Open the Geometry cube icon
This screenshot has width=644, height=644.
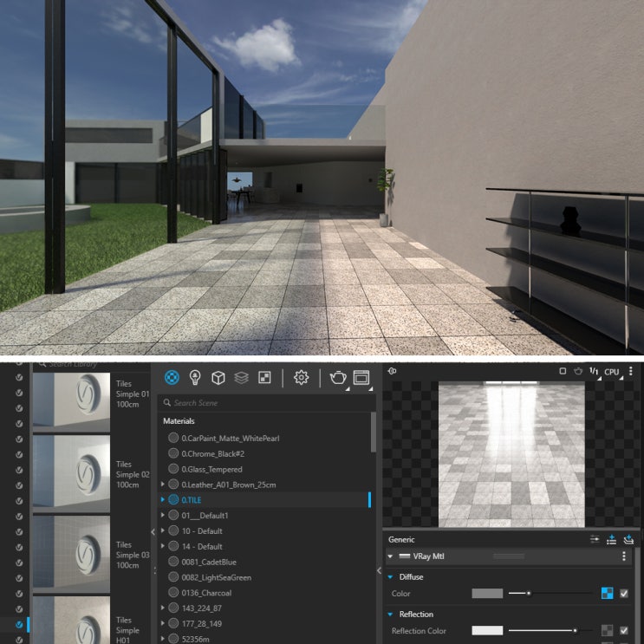[x=218, y=377]
